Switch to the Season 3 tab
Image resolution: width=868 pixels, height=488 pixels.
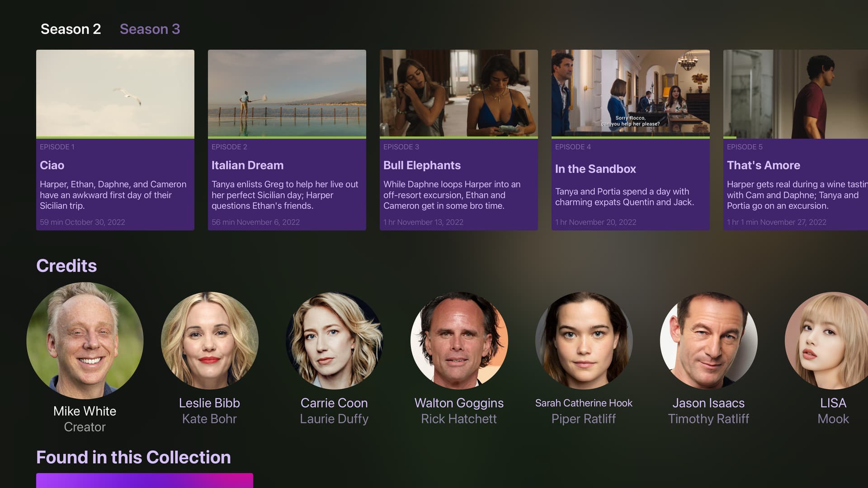tap(150, 29)
